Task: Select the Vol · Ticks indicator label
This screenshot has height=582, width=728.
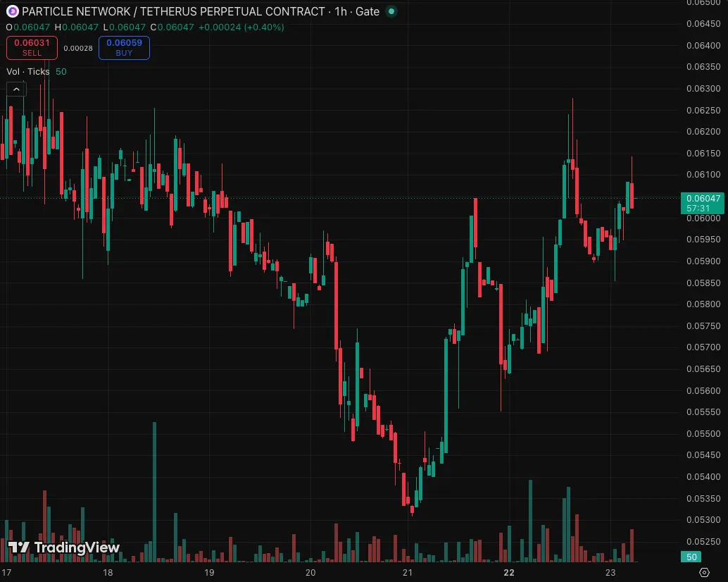Action: point(28,72)
